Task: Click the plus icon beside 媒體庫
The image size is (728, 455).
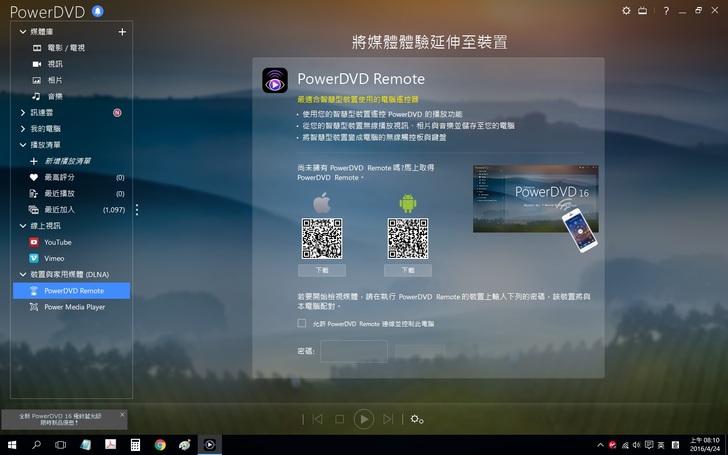Action: tap(122, 32)
